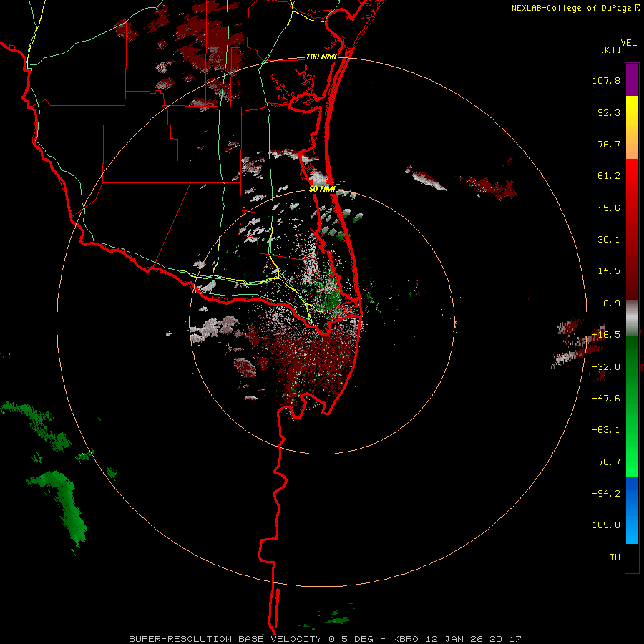Screen dimensions: 644x644
Task: Click the 107.8 velocity scale value
Action: click(x=606, y=80)
